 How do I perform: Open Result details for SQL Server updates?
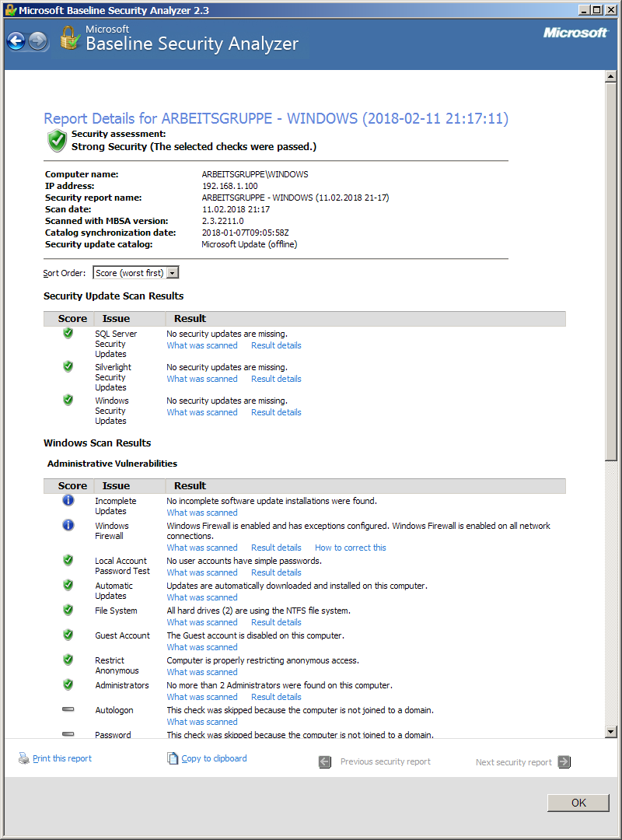point(276,345)
